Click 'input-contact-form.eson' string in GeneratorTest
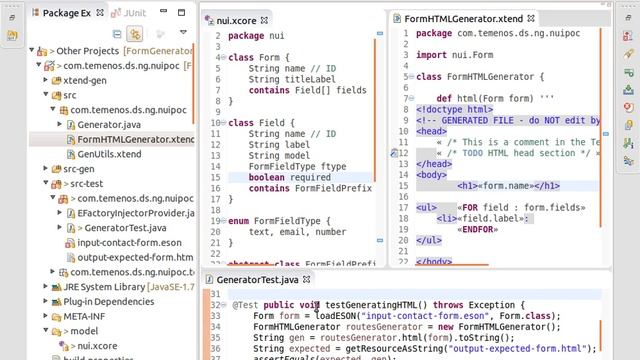The height and width of the screenshot is (360, 640). click(x=425, y=316)
